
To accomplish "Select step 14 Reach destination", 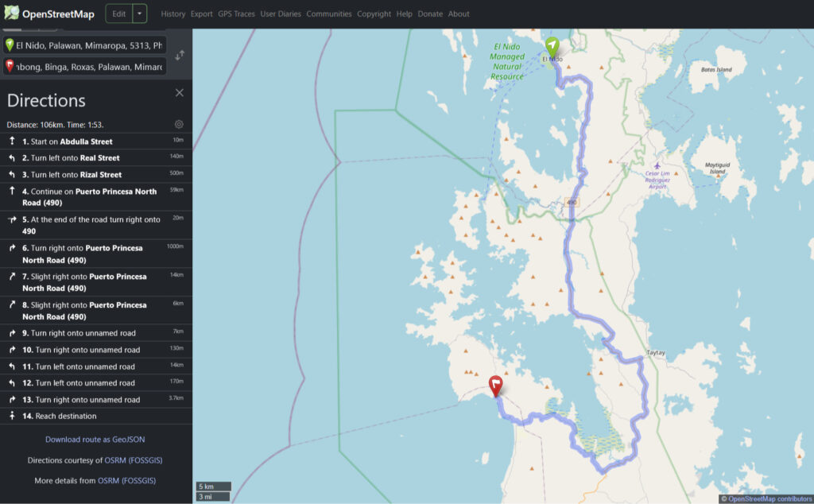I will coord(60,417).
